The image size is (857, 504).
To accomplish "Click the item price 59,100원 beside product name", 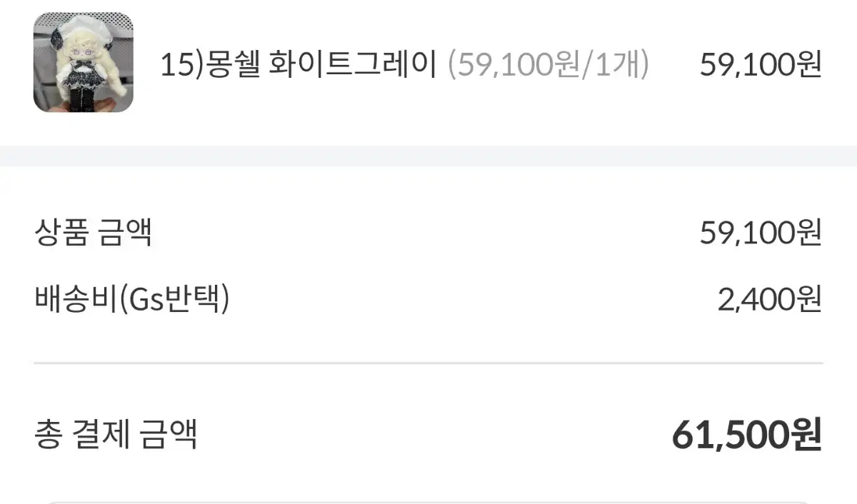I will 761,65.
